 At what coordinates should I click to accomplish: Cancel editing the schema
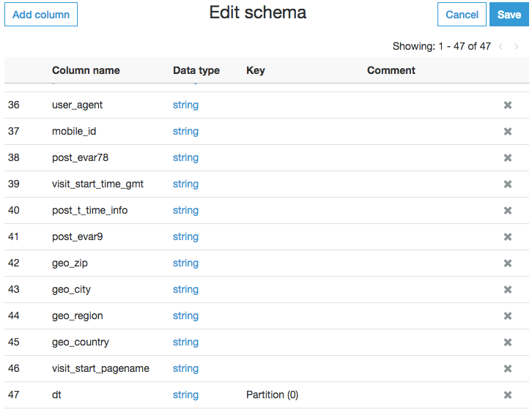pos(462,15)
